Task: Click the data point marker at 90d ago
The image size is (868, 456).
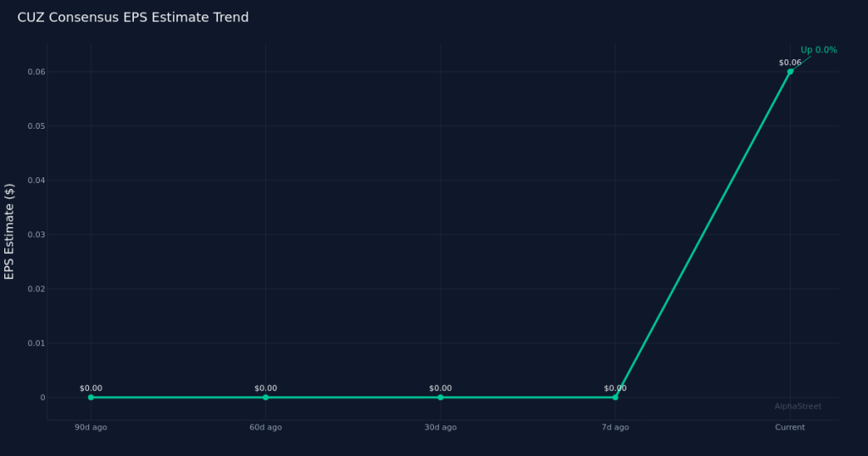Action: (91, 397)
